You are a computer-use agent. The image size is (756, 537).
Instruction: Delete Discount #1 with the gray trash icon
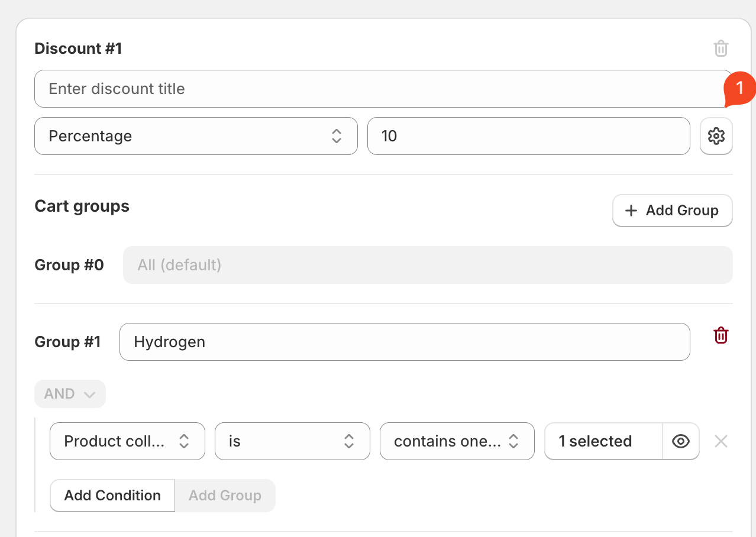tap(721, 48)
